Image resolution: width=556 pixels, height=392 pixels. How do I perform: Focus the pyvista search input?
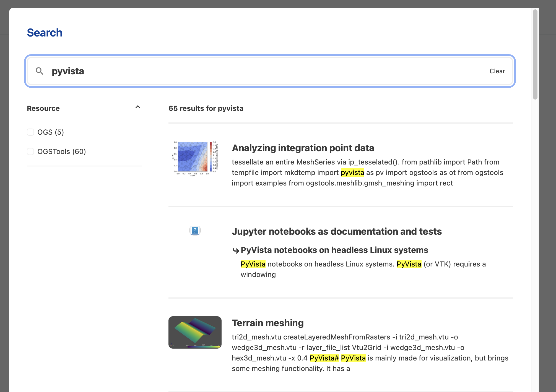270,71
